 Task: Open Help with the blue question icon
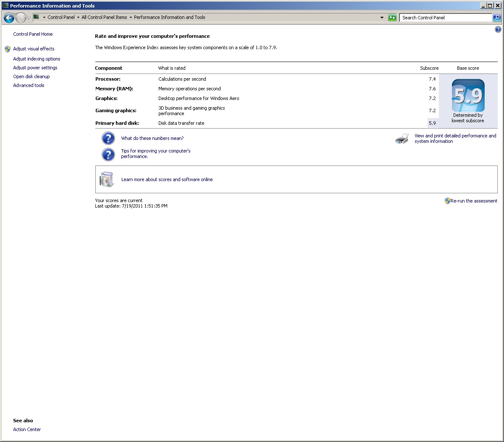point(498,29)
